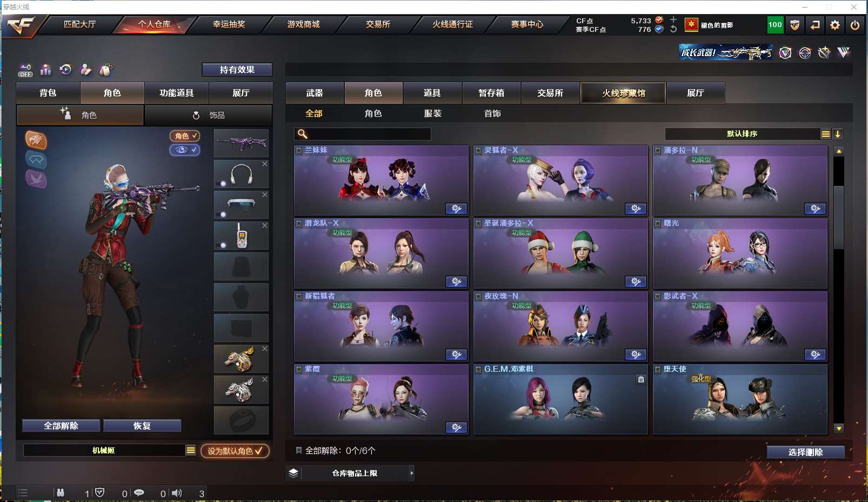Expand the 机械姬 character list

(190, 450)
